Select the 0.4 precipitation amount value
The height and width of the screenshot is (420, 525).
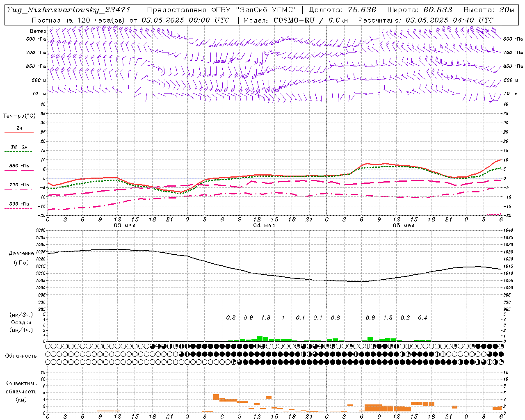click(422, 317)
